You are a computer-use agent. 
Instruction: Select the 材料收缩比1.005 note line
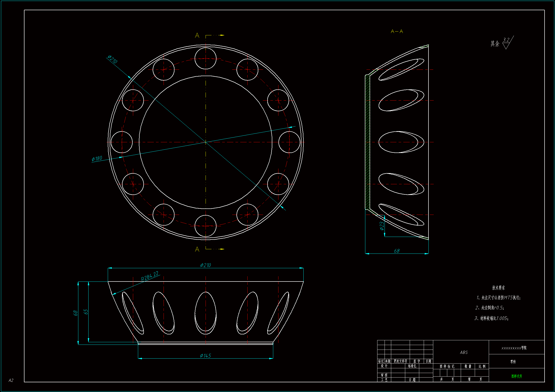point(491,318)
